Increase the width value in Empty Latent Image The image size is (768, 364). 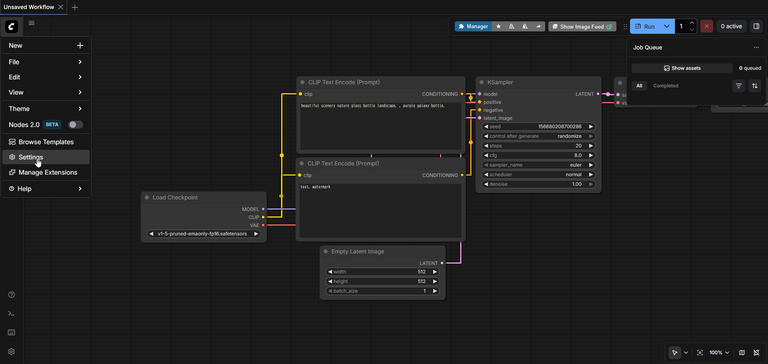coord(434,271)
